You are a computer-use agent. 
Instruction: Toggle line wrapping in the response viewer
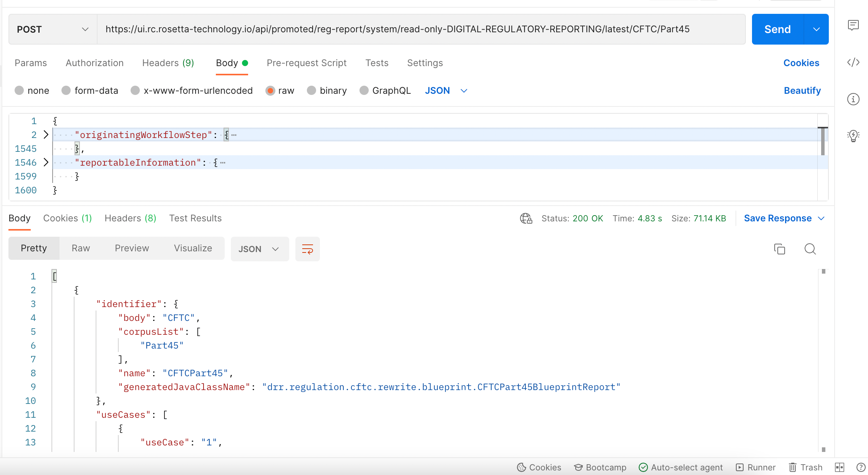(x=307, y=249)
